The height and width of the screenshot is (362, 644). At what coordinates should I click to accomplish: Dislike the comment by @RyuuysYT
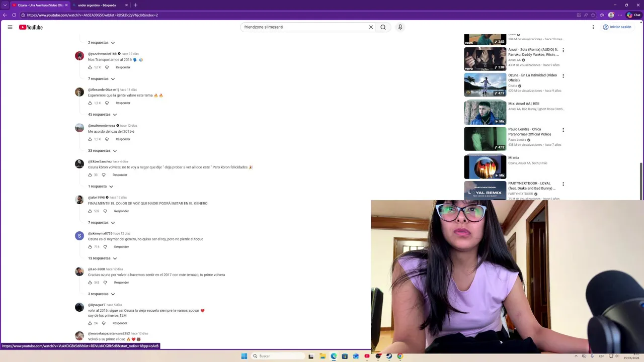104,323
